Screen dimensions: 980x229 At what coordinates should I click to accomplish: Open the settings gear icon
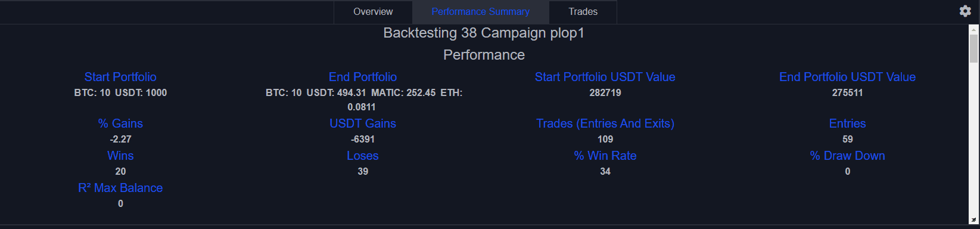pos(965,11)
